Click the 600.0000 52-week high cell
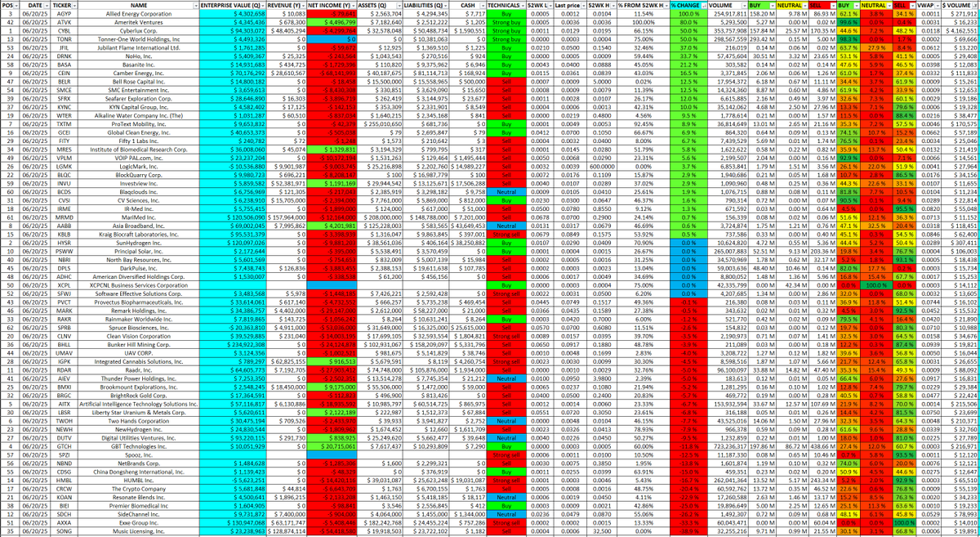Screen dimensions: 980x537 coord(604,165)
